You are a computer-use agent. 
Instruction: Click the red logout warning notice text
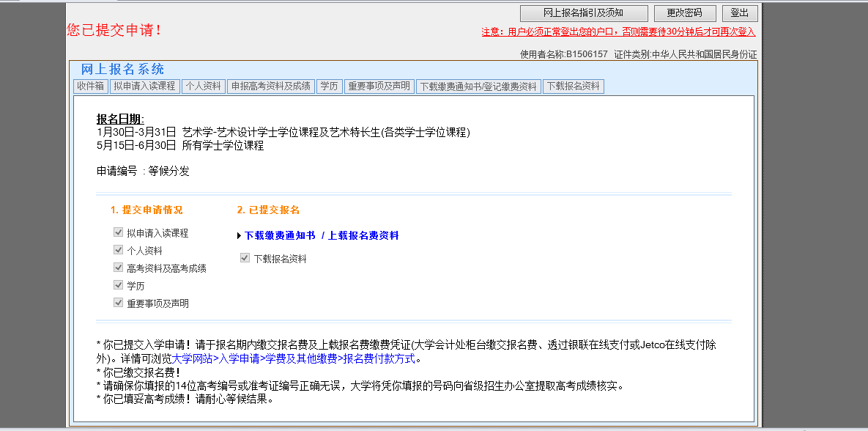[x=618, y=32]
